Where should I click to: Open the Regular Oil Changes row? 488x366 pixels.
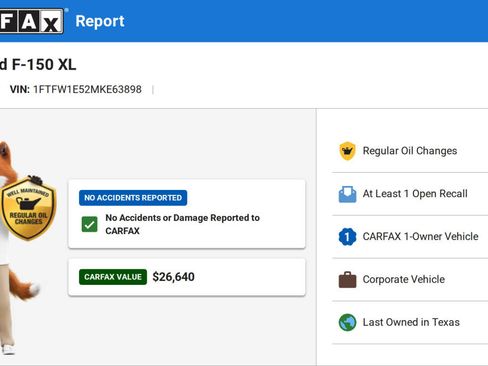coord(410,151)
